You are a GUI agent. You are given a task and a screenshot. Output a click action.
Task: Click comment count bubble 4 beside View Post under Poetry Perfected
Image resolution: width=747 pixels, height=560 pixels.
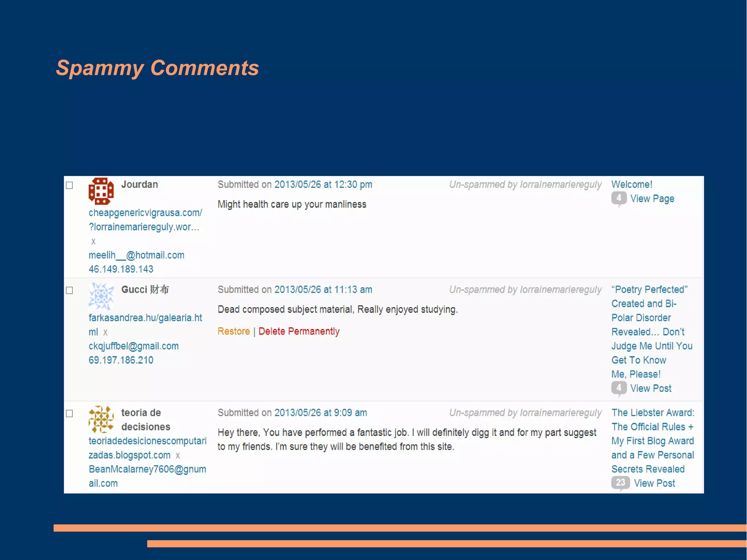click(619, 388)
